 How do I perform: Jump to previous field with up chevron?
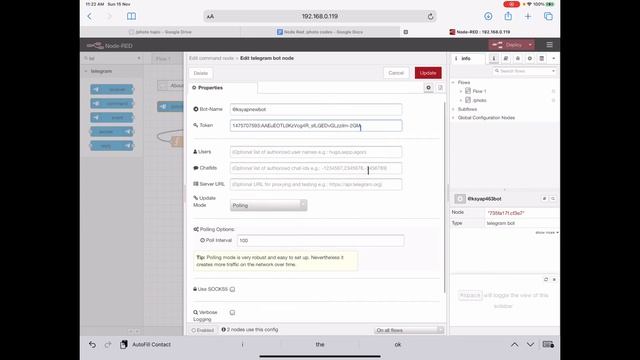pyautogui.click(x=514, y=344)
